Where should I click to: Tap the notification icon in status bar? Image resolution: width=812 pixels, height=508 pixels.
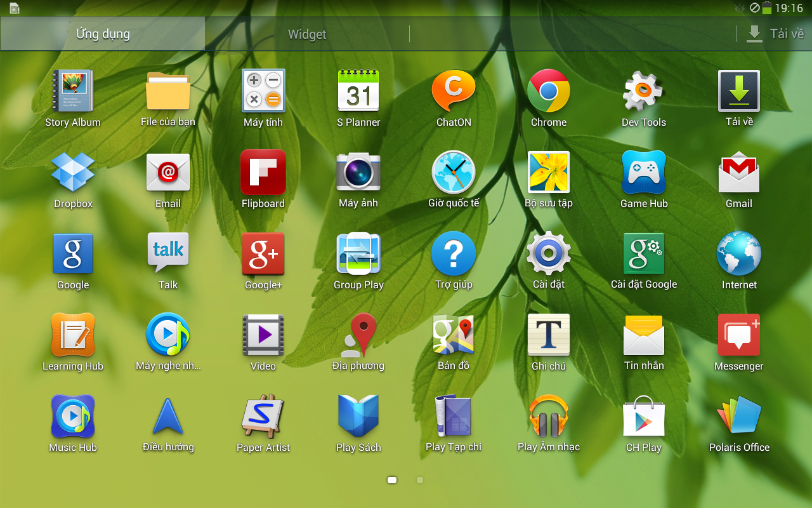click(x=14, y=8)
